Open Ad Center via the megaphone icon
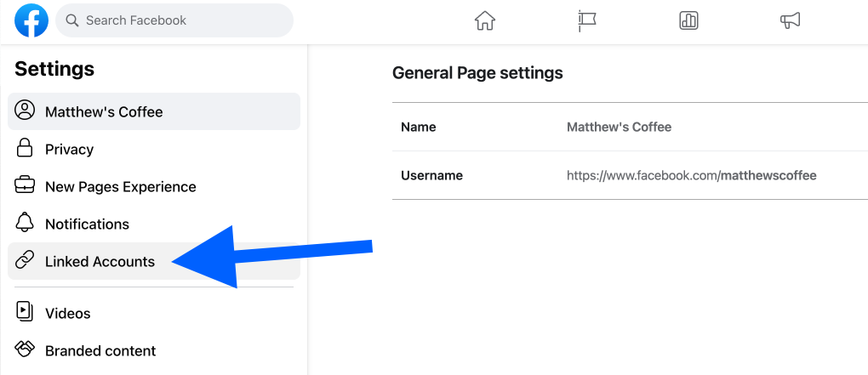The width and height of the screenshot is (868, 375). (x=790, y=21)
